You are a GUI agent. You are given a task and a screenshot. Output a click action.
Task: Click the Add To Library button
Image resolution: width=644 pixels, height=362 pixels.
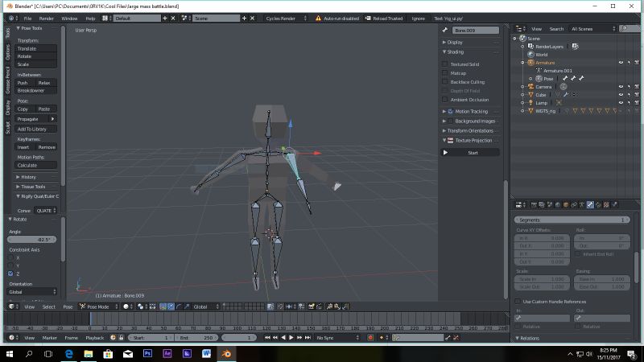(x=36, y=129)
